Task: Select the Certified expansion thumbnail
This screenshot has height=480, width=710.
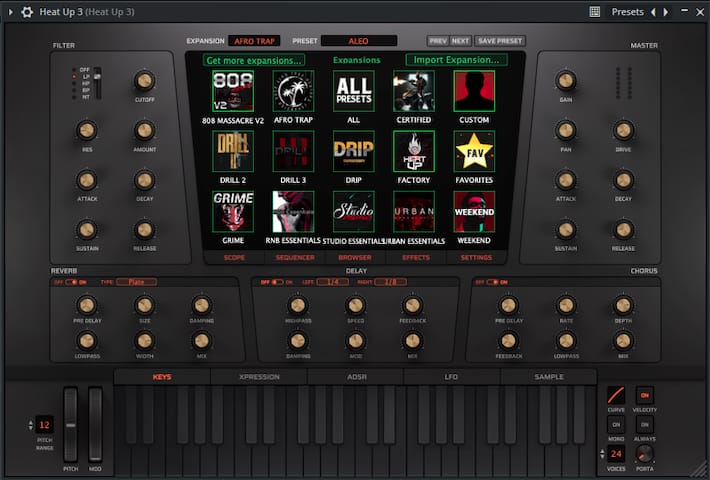Action: (x=414, y=91)
